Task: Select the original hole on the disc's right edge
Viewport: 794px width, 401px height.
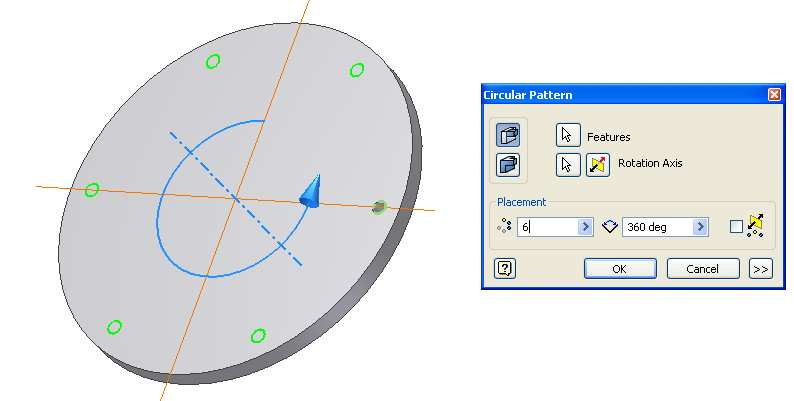Action: click(379, 207)
